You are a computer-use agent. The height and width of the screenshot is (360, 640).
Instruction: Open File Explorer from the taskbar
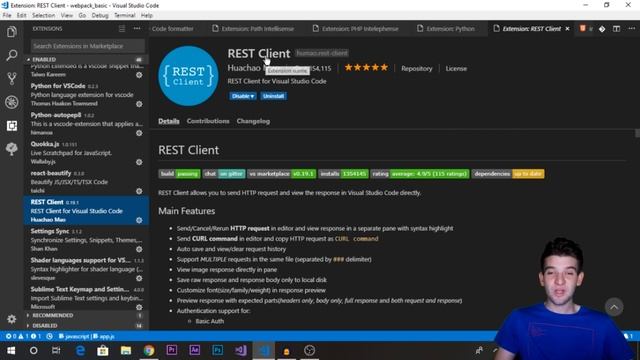point(126,351)
